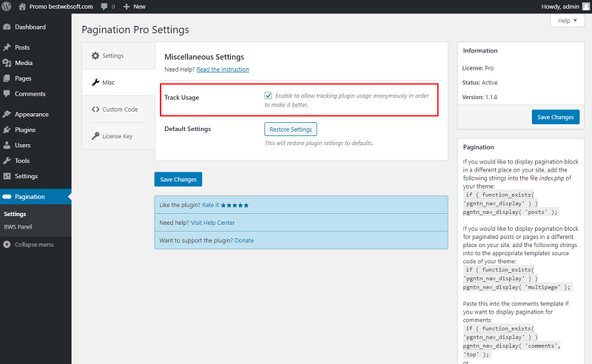Click the pgntn_nav_display( 'multipage' ); code line
Screen dimensions: 592x364
coord(517,287)
